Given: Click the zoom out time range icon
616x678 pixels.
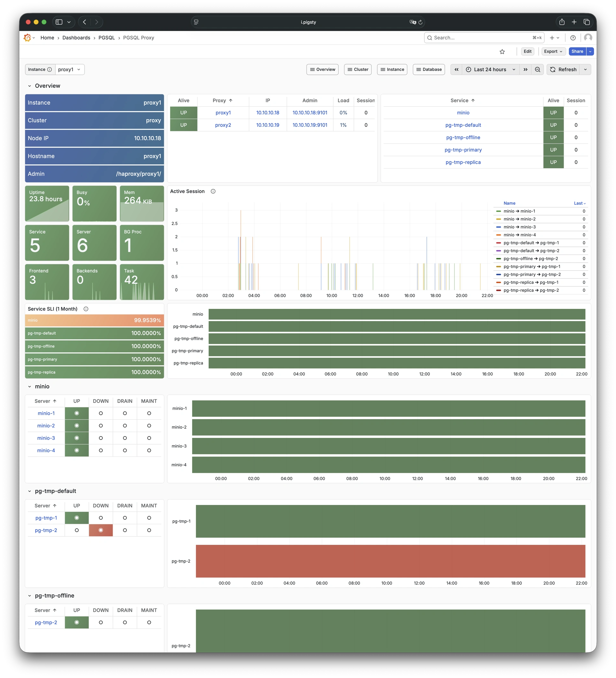Looking at the screenshot, I should pyautogui.click(x=537, y=70).
